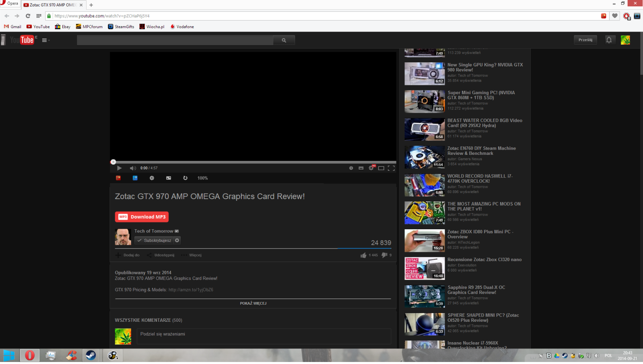
Task: Open the YouTube bookmark
Action: pyautogui.click(x=38, y=27)
